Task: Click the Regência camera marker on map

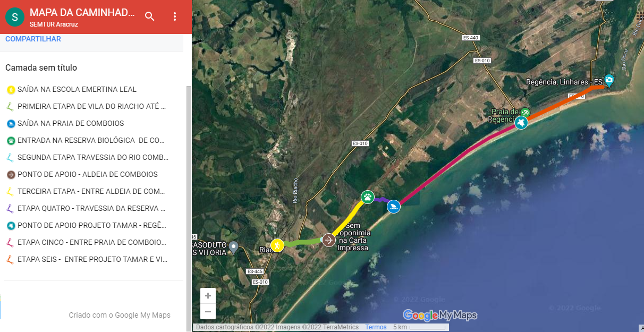Action: tap(609, 81)
